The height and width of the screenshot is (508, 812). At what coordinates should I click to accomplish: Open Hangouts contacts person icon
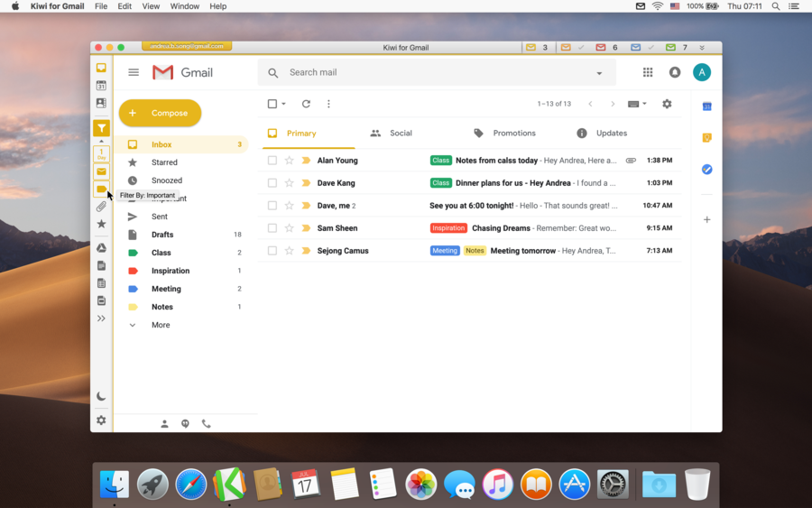164,423
